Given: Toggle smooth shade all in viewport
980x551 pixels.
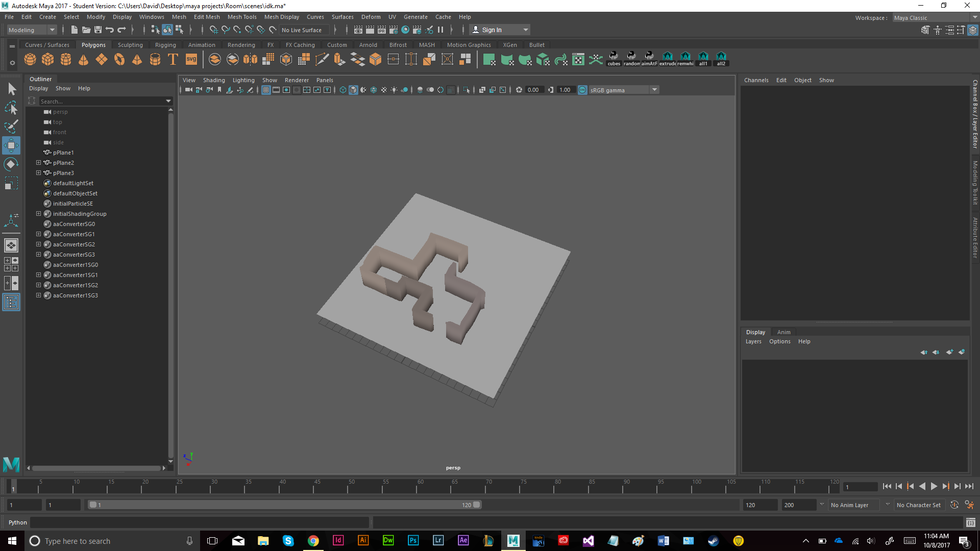Looking at the screenshot, I should point(353,90).
